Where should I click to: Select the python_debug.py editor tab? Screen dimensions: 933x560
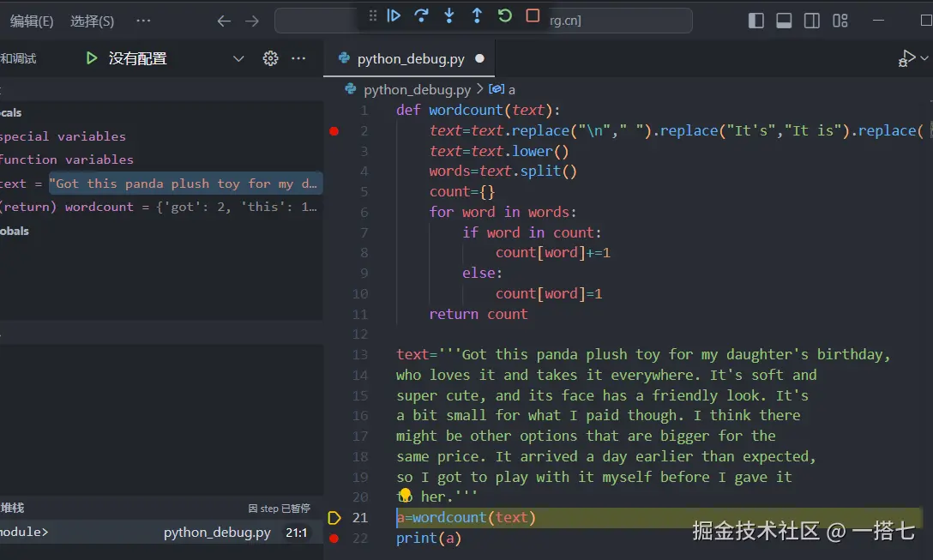point(409,58)
